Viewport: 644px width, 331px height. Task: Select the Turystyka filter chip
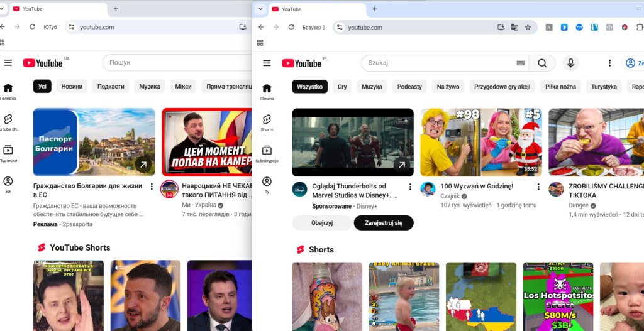coord(604,87)
